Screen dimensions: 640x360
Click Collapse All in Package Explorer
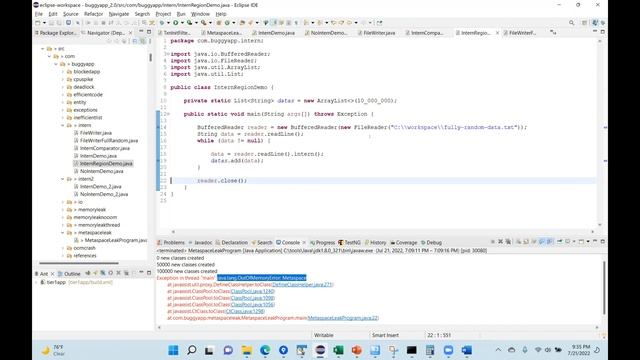point(135,41)
